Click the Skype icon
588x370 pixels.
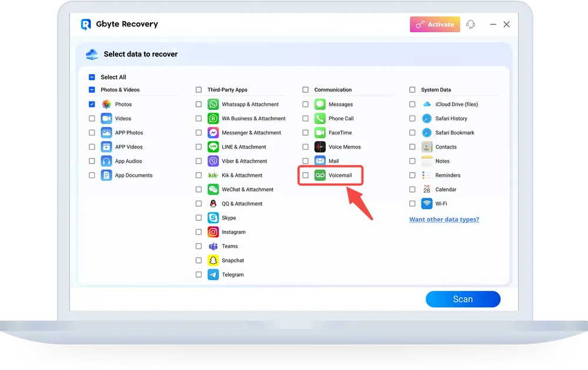(x=213, y=218)
